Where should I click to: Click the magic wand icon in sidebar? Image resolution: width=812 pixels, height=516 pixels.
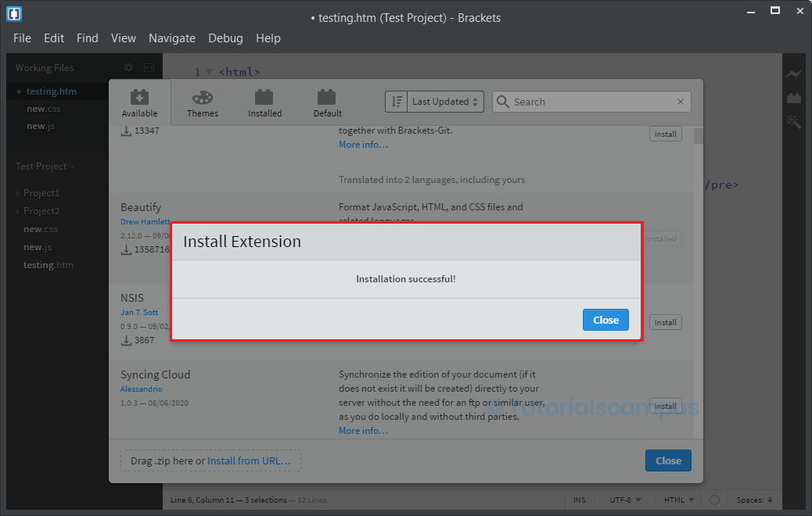click(x=794, y=122)
